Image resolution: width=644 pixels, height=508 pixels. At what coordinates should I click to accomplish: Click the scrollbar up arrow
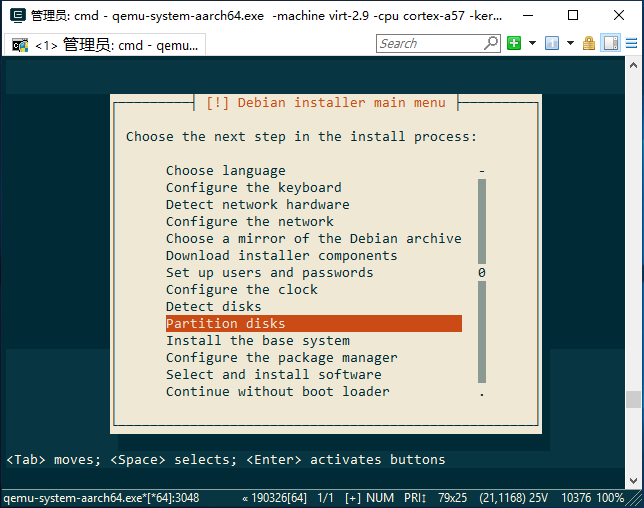click(x=633, y=65)
